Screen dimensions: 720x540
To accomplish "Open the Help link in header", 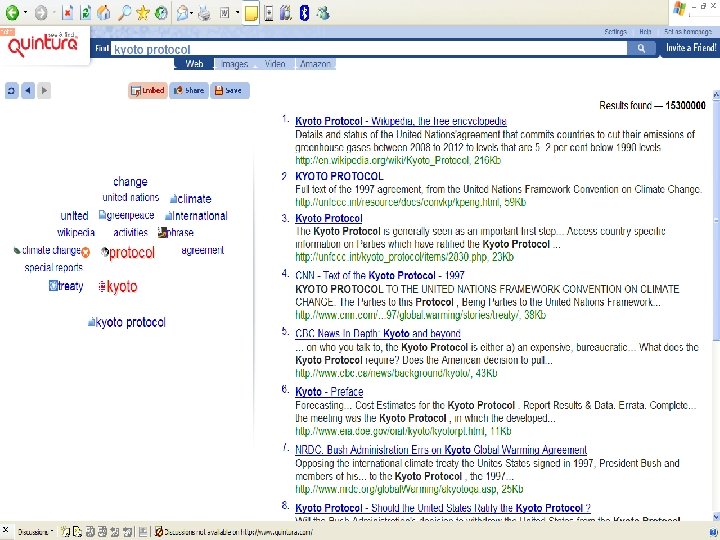I will 645,32.
